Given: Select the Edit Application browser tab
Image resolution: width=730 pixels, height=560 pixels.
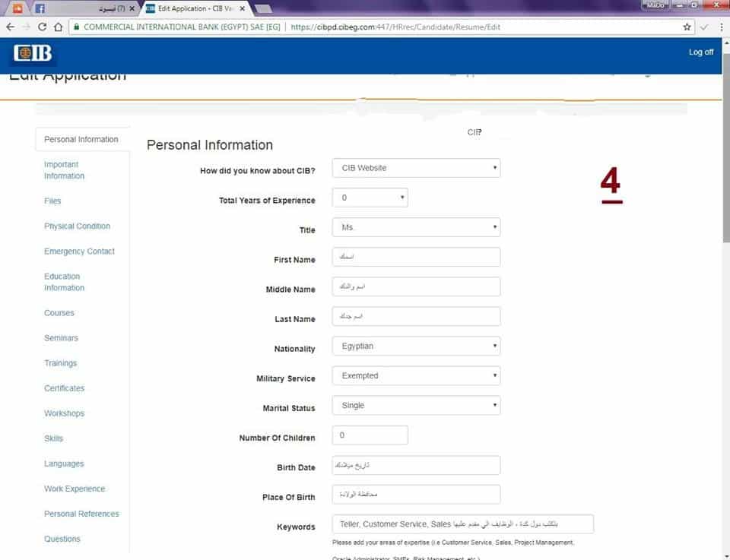Looking at the screenshot, I should tap(195, 8).
